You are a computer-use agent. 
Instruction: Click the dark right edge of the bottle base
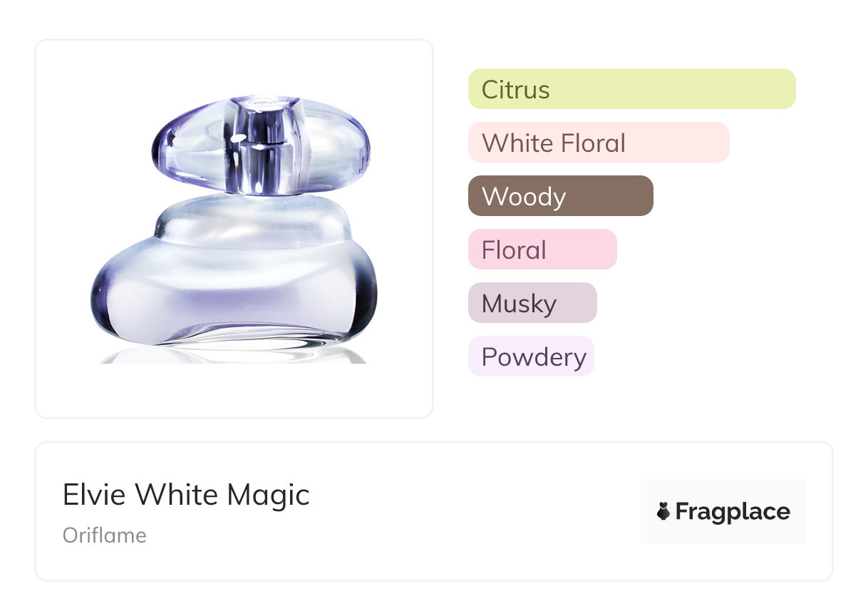(369, 299)
